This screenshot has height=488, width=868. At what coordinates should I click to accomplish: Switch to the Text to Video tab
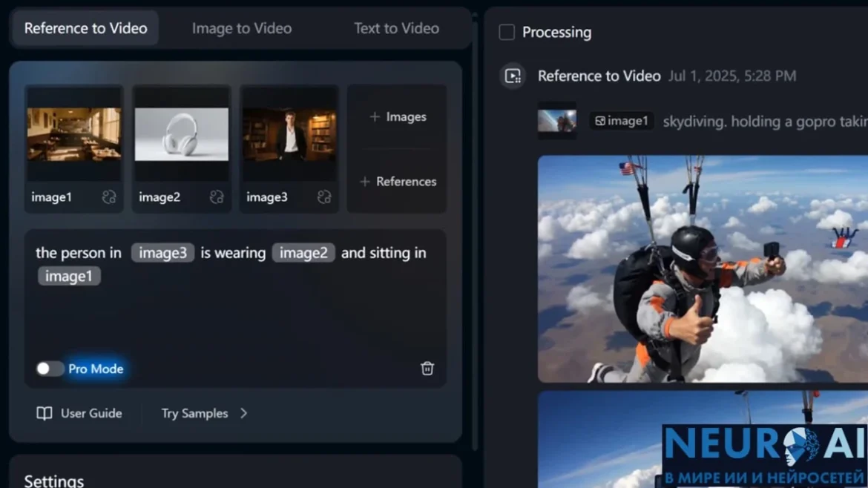396,28
